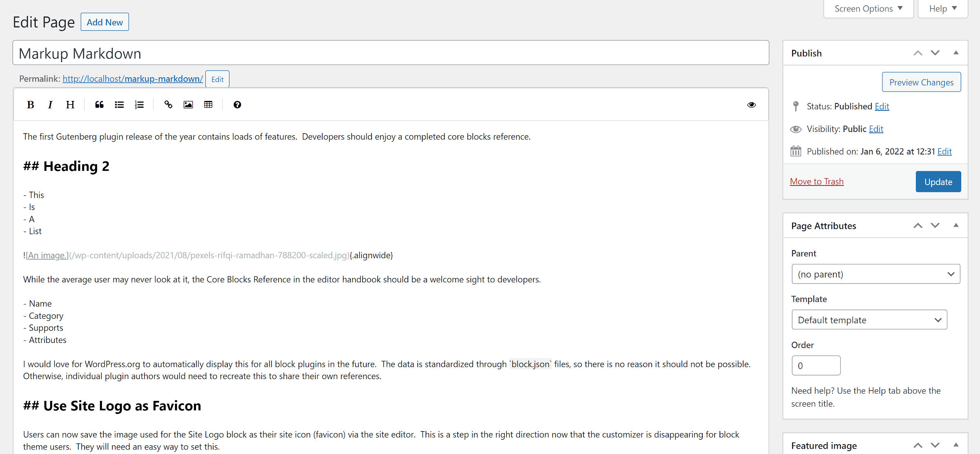Open the Help menu at top right
Image resolution: width=980 pixels, height=454 pixels.
[942, 8]
